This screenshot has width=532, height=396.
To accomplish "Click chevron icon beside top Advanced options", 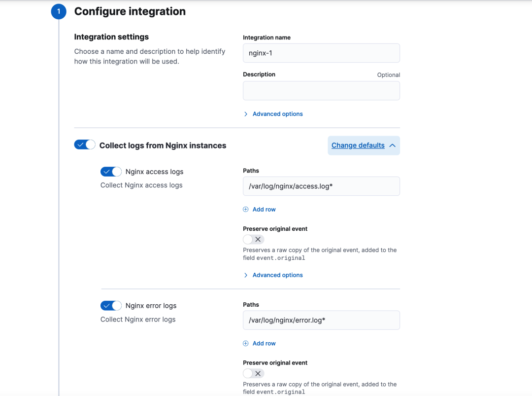I will click(246, 114).
